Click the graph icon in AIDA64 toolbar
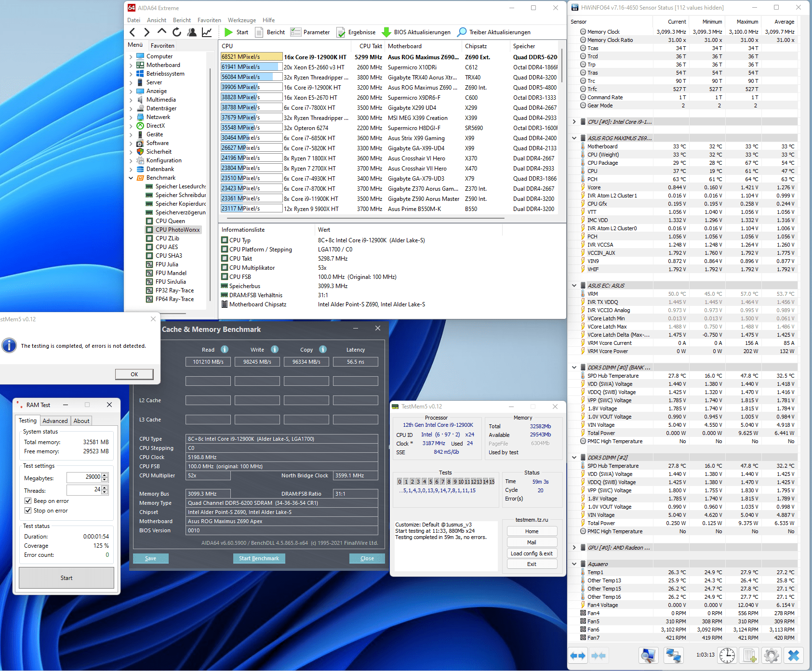Viewport: 812px width, 671px height. point(207,32)
